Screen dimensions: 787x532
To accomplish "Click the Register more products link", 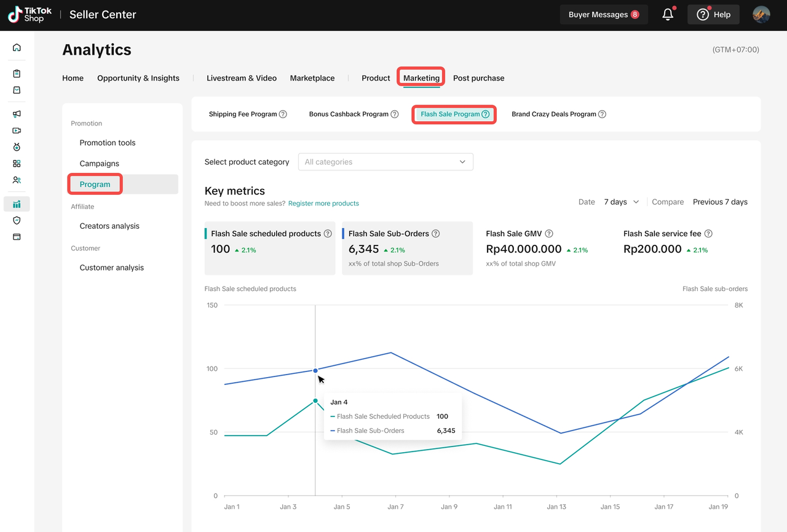I will [x=323, y=204].
